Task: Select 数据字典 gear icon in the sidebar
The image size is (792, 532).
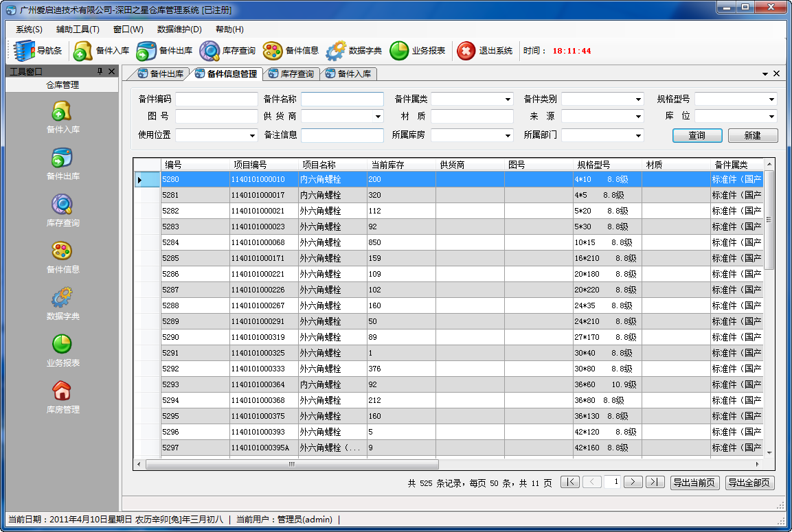Action: [x=62, y=298]
